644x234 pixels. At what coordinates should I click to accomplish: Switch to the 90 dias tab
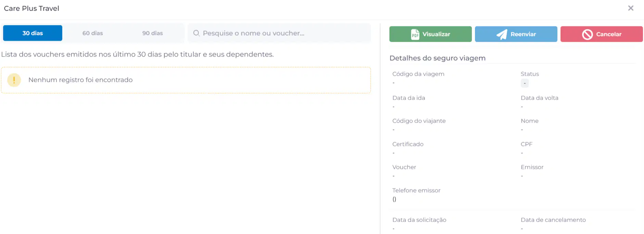point(153,33)
